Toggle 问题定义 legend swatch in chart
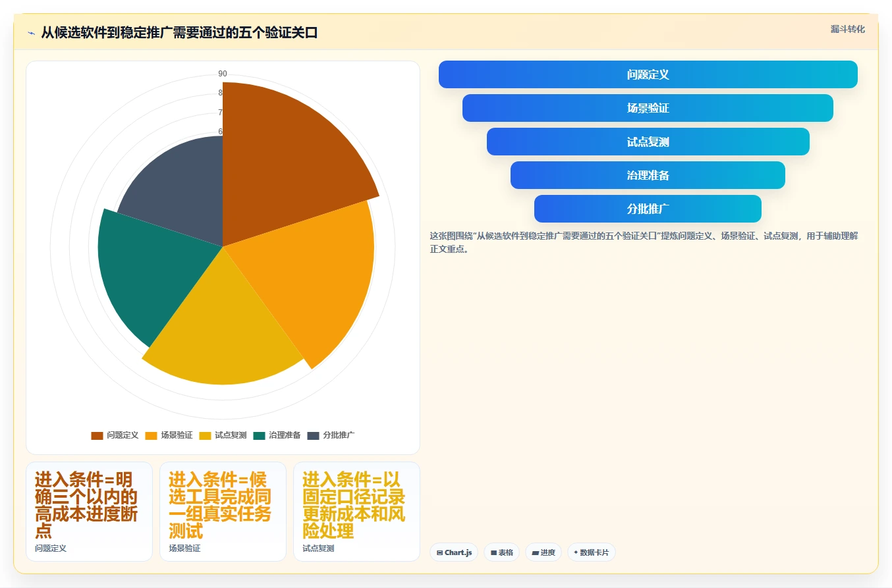The image size is (892, 588). pos(97,435)
